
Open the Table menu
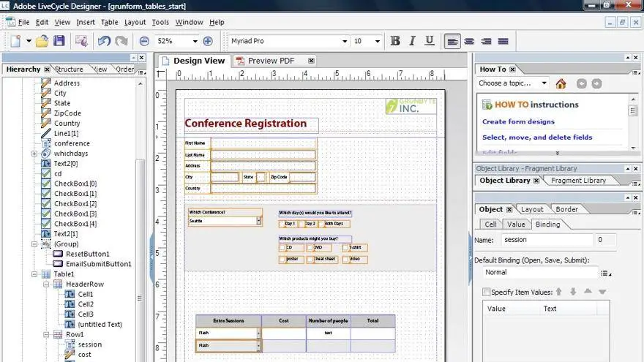(110, 22)
